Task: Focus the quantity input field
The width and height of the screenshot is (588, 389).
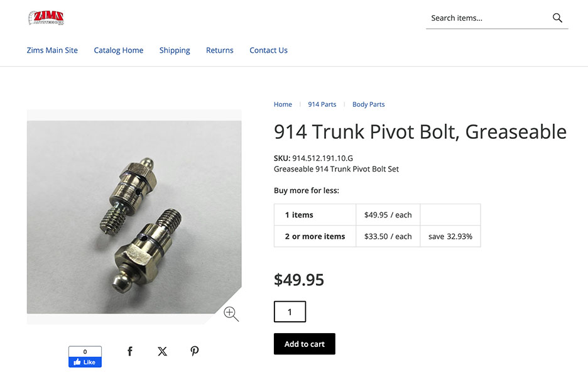Action: (290, 312)
